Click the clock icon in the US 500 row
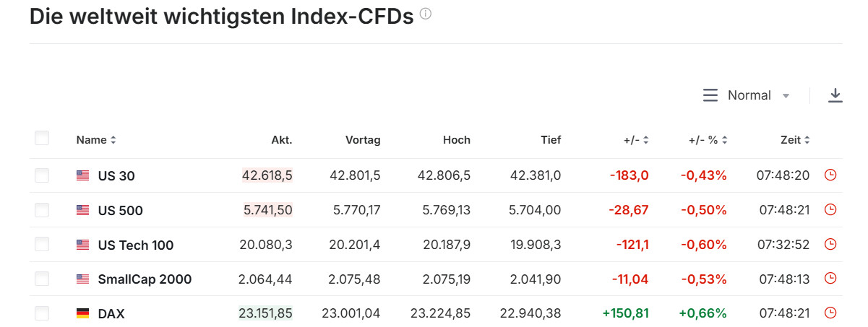This screenshot has width=868, height=327. [x=830, y=210]
